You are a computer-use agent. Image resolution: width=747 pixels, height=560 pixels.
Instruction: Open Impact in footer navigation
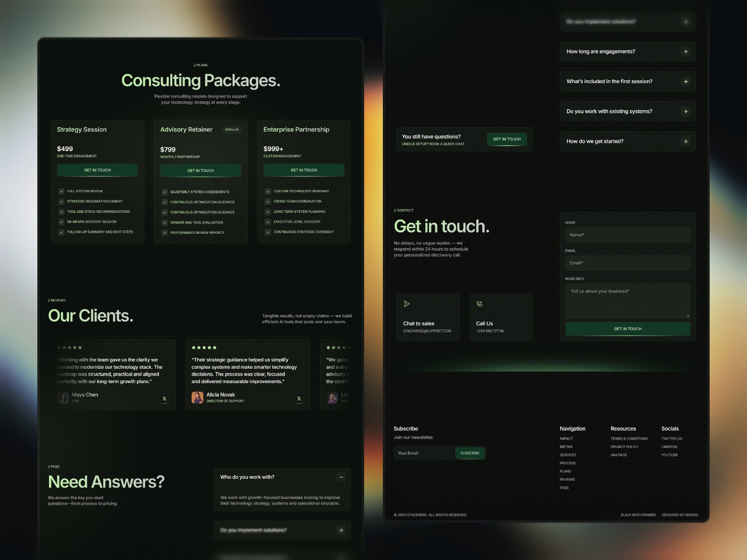tap(566, 439)
